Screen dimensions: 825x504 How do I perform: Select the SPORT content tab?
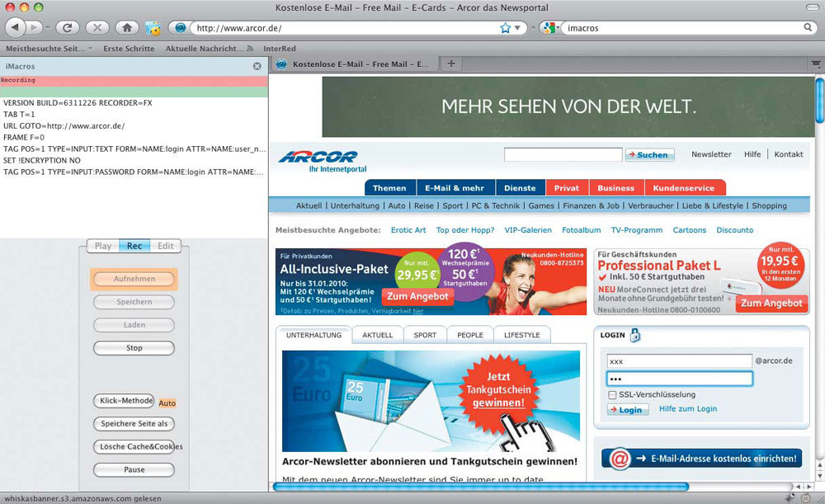[x=425, y=335]
